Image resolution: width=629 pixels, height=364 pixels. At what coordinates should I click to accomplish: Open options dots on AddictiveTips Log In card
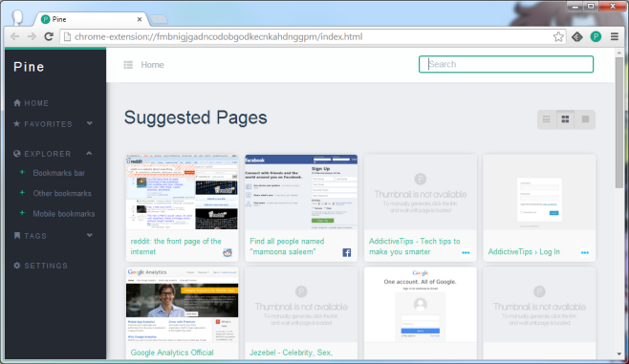(x=584, y=252)
